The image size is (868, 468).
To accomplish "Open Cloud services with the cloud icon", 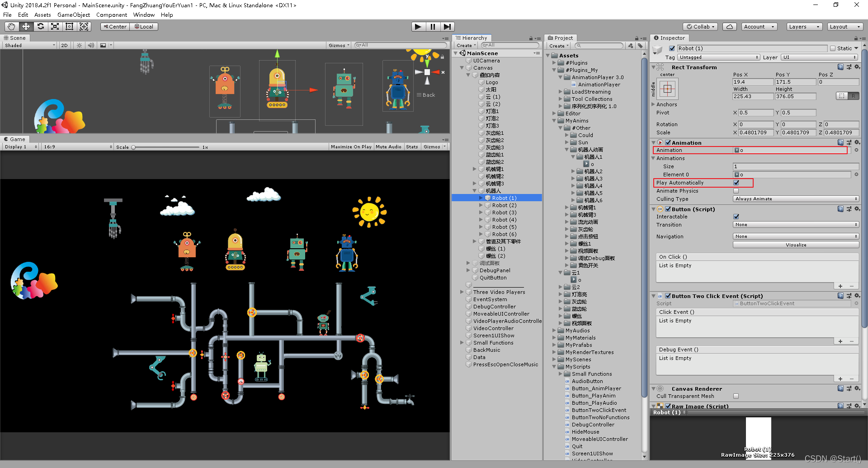I will coord(729,27).
